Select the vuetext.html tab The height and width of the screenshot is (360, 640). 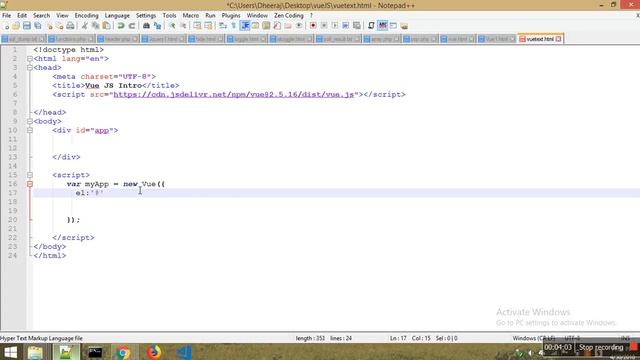pyautogui.click(x=540, y=39)
